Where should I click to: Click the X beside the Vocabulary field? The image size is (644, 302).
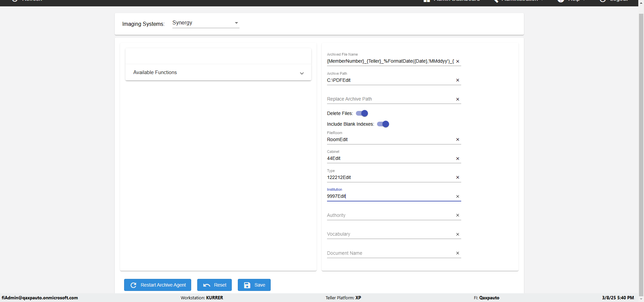coord(458,234)
